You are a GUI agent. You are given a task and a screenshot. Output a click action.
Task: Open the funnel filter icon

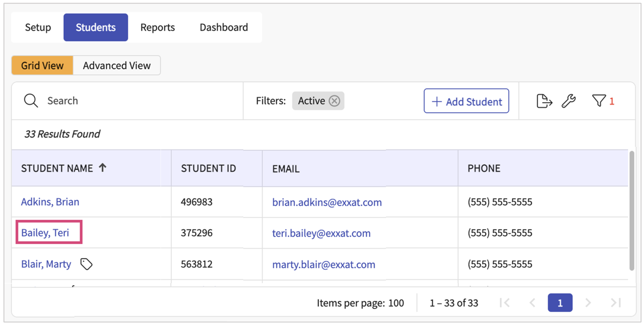[x=598, y=101]
